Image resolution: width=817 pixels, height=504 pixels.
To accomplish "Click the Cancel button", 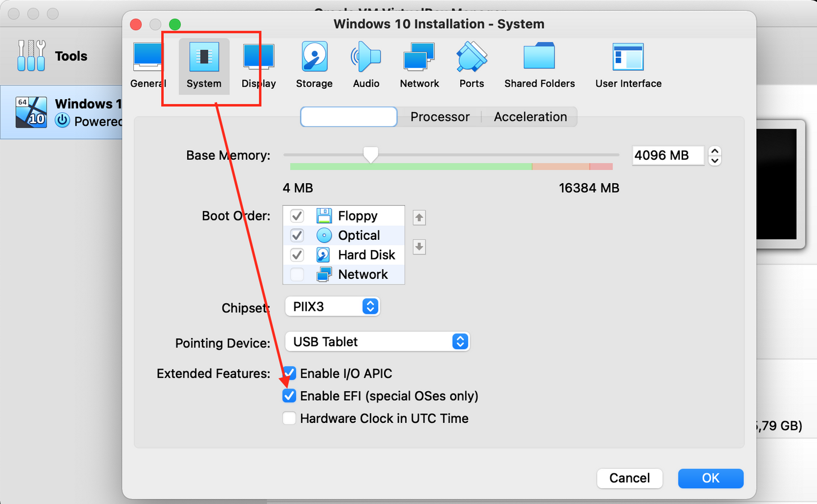I will [x=630, y=478].
